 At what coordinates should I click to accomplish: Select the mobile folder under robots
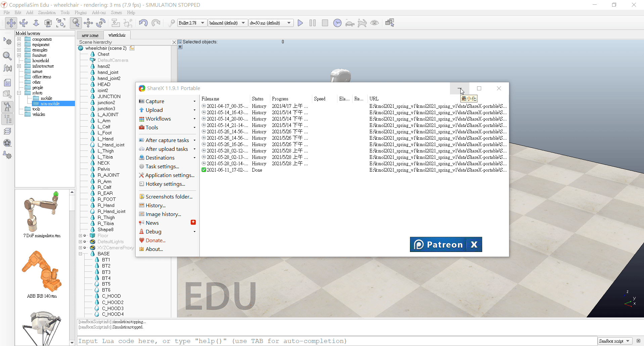(x=46, y=98)
